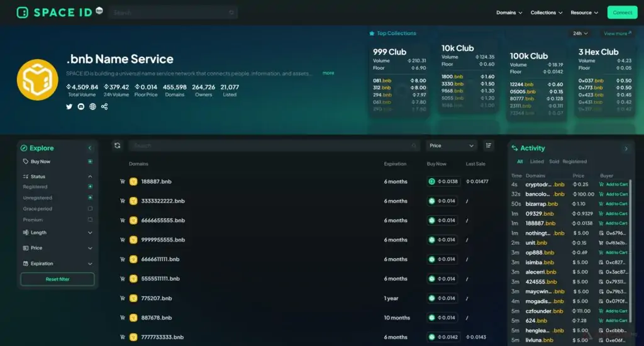Collapse the Status filter section

[x=90, y=176]
